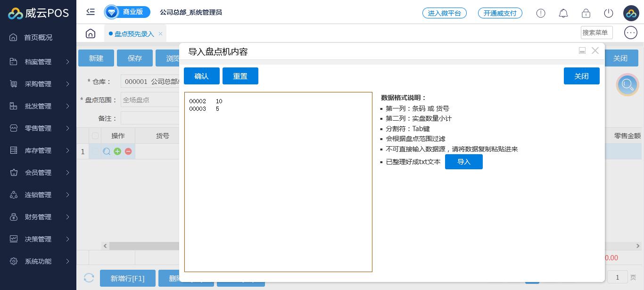This screenshot has width=644, height=290.
Task: Click the green add row icon
Action: tap(117, 151)
